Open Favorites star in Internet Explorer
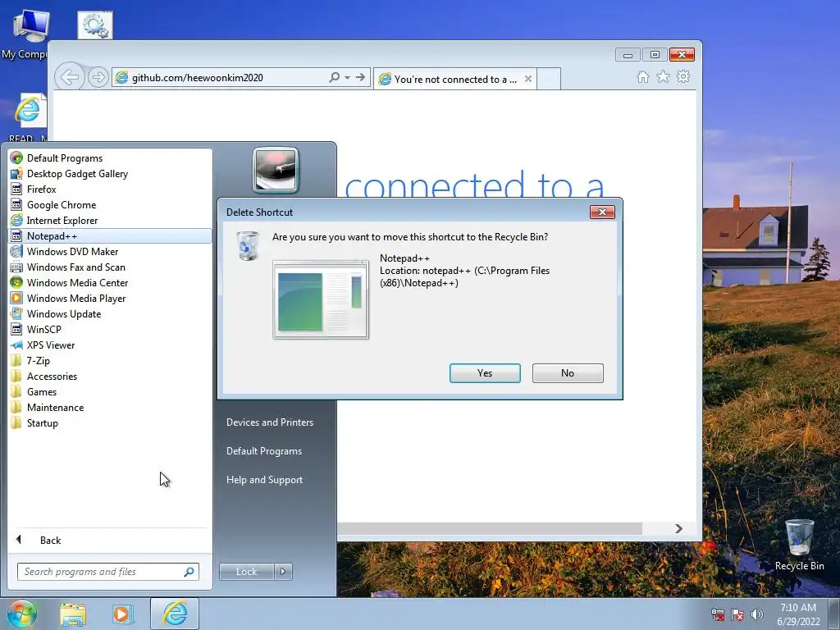Viewport: 840px width, 630px height. coord(663,76)
